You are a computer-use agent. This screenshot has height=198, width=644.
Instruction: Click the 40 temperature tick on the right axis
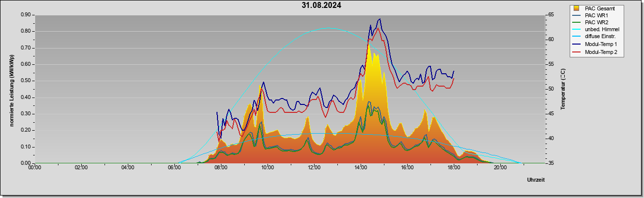550,139
